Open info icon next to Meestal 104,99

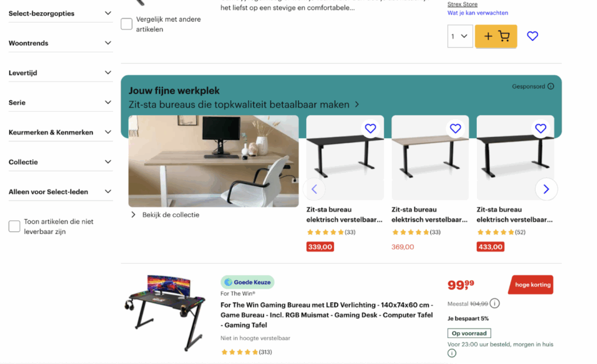point(494,303)
